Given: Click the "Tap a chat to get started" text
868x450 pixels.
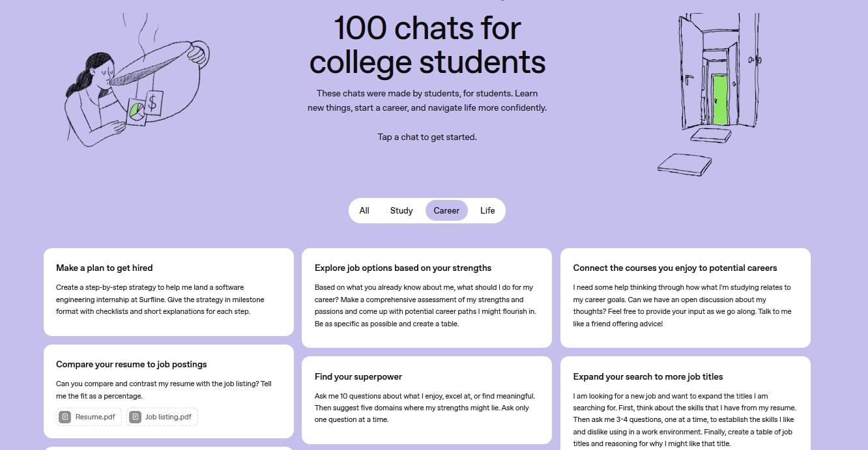Looking at the screenshot, I should point(427,137).
